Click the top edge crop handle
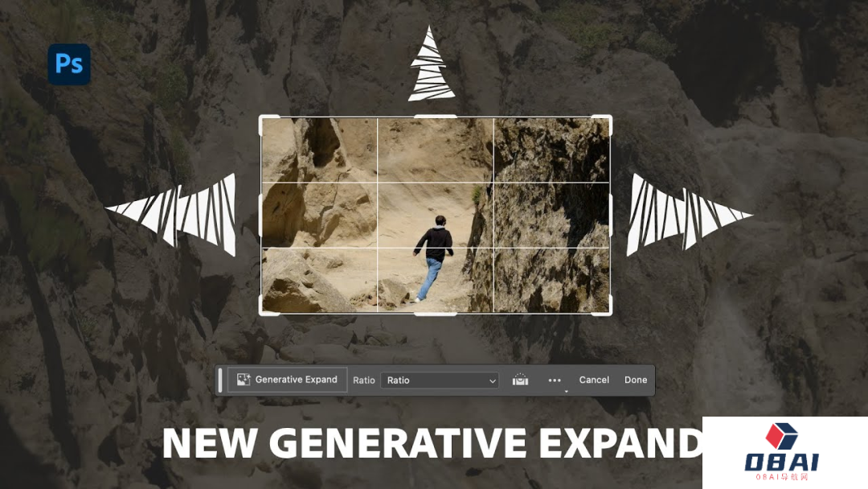This screenshot has width=868, height=489. [x=434, y=117]
